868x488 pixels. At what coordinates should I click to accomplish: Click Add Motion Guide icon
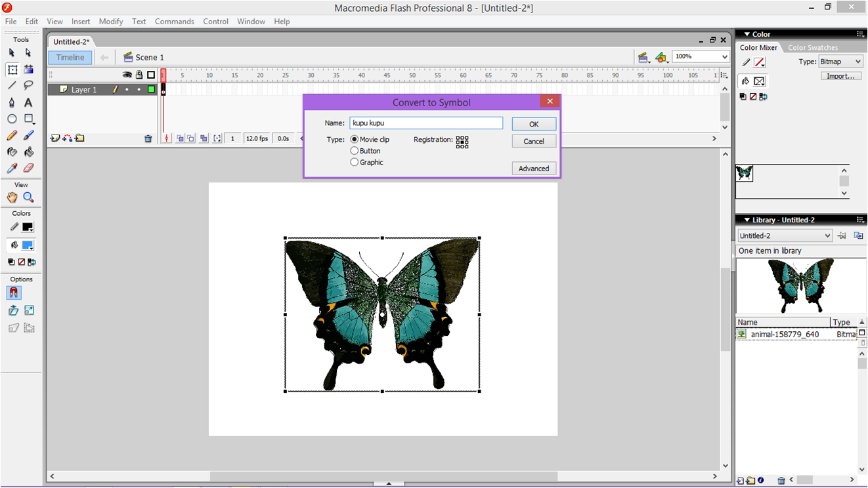(67, 138)
